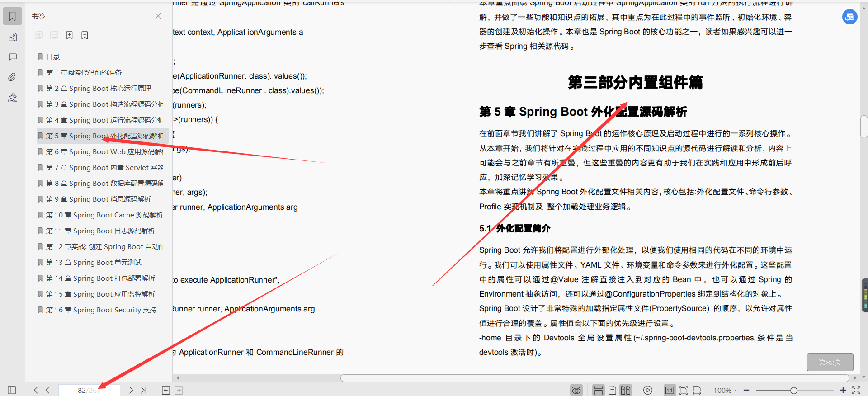Click the expand all bookmarks icon
The image size is (868, 396).
tap(39, 35)
